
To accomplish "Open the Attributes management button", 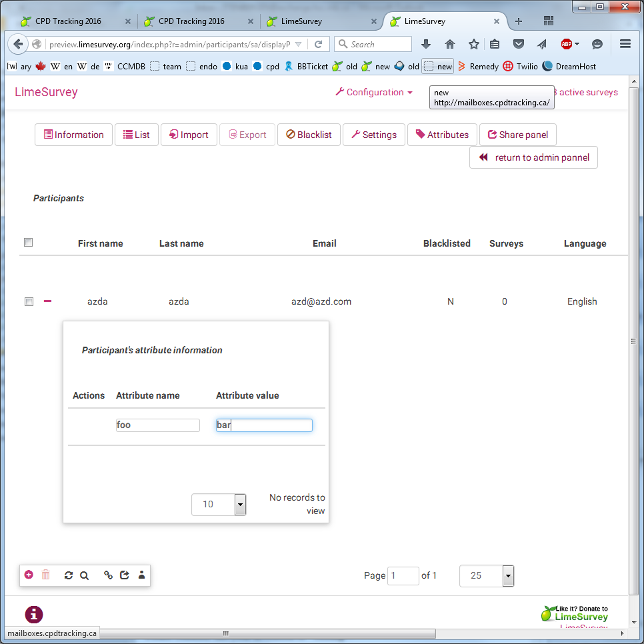I will pos(443,135).
